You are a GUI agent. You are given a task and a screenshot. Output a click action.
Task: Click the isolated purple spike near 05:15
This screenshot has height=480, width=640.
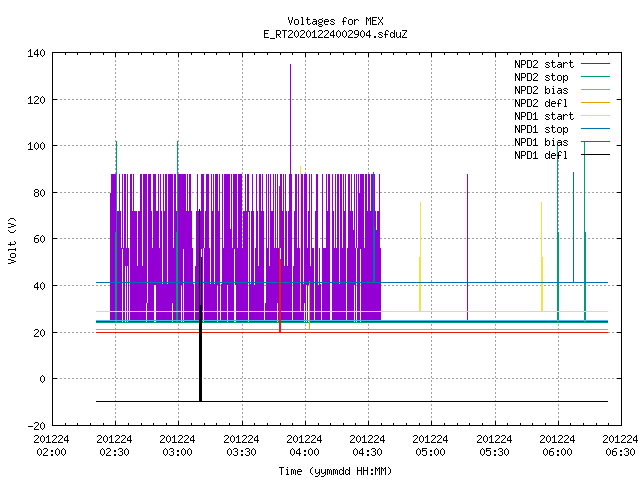pos(467,247)
